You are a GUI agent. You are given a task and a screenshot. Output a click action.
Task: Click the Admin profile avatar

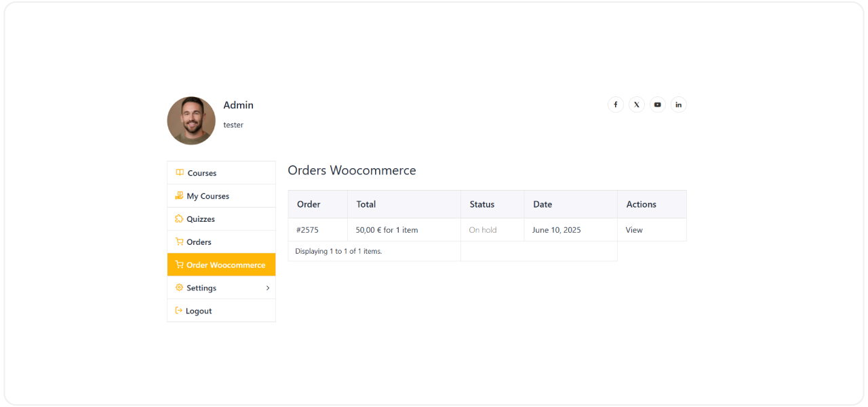click(191, 121)
